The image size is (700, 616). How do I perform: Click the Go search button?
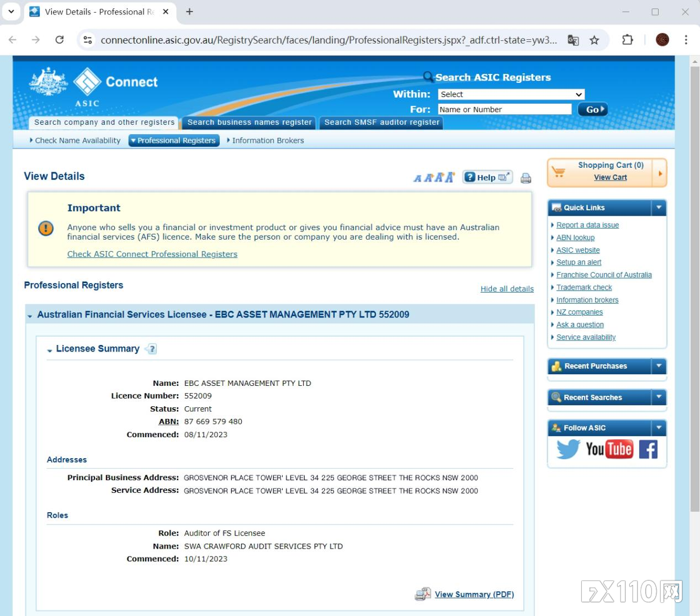tap(593, 109)
